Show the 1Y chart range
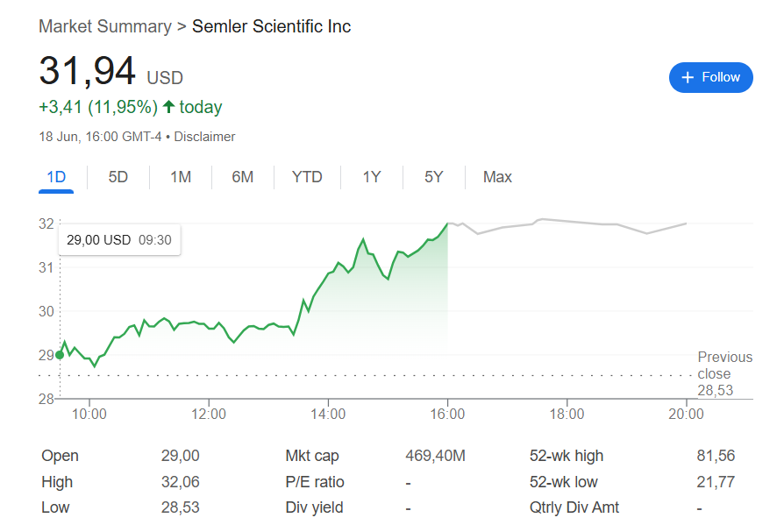784x532 pixels. 372,177
